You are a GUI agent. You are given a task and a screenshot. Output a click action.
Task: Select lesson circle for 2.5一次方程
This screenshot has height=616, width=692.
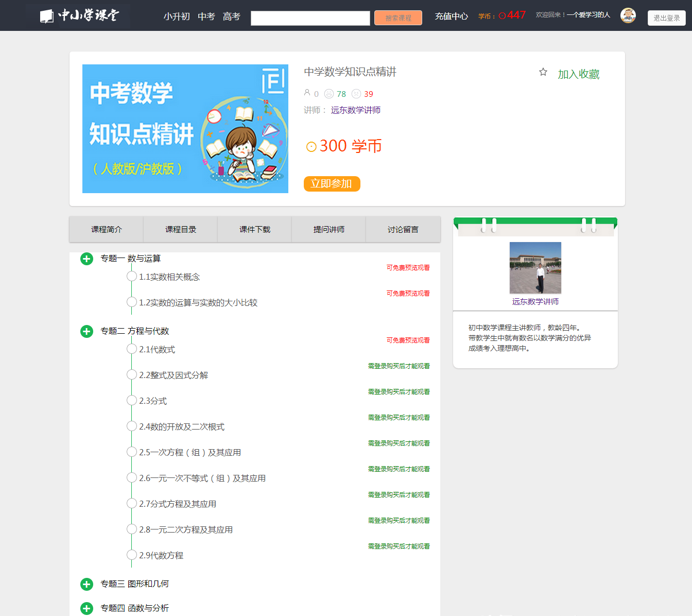132,452
